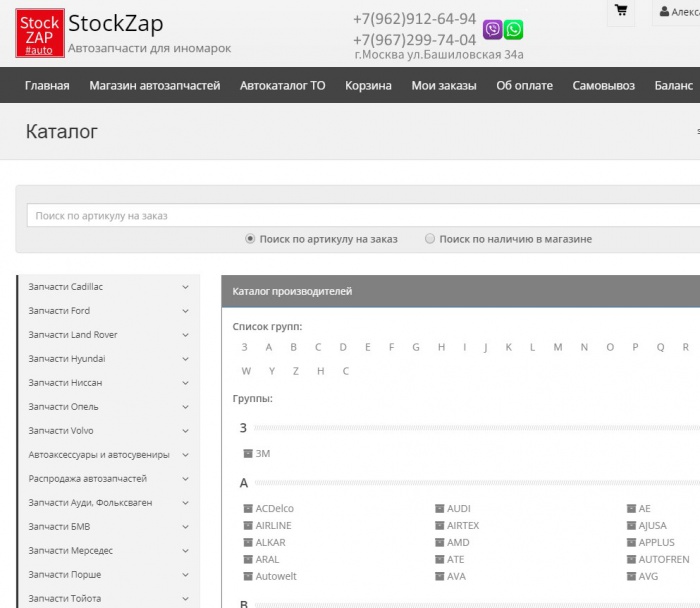
Task: Open the 3M manufacturer link
Action: tap(262, 454)
